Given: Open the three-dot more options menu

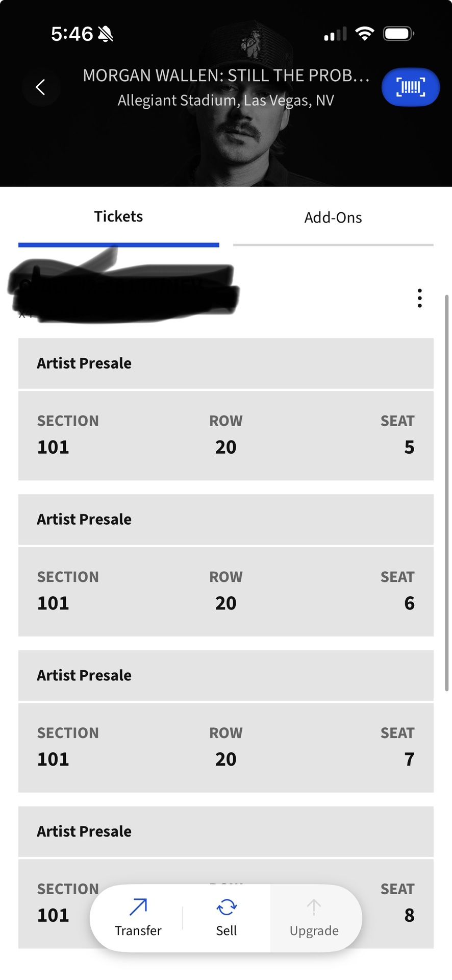Looking at the screenshot, I should tap(419, 298).
